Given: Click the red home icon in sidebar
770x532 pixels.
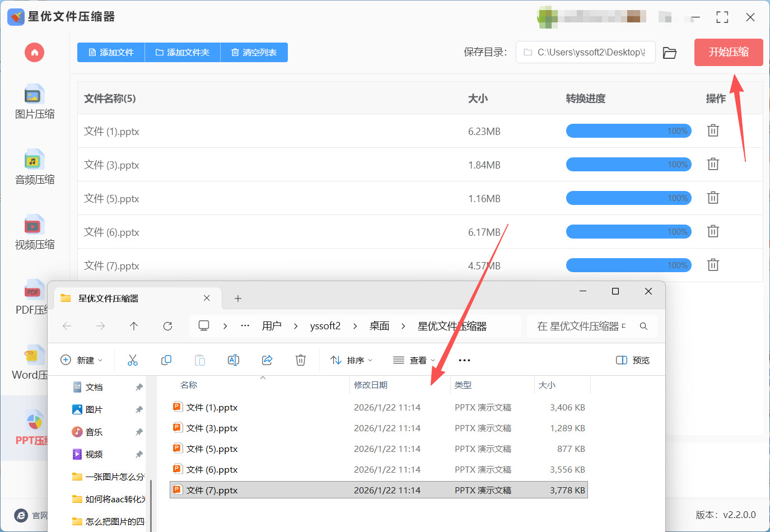Looking at the screenshot, I should (34, 53).
